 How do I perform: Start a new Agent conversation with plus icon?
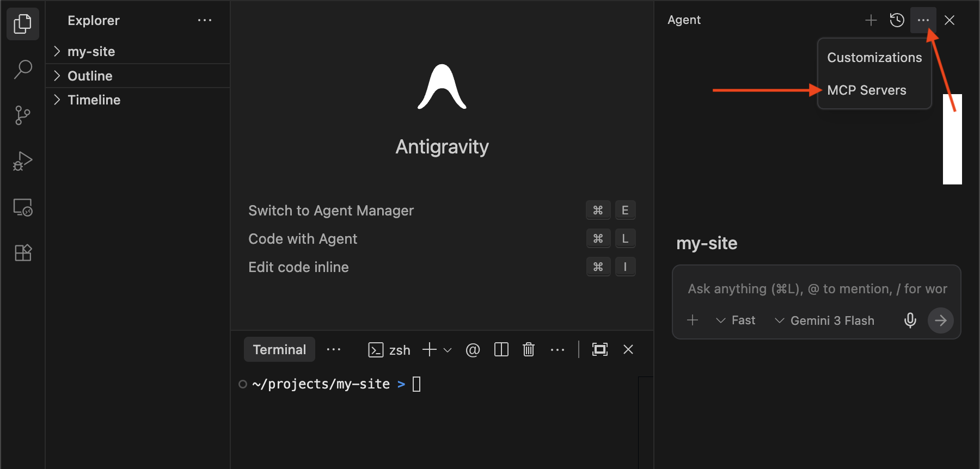point(871,20)
